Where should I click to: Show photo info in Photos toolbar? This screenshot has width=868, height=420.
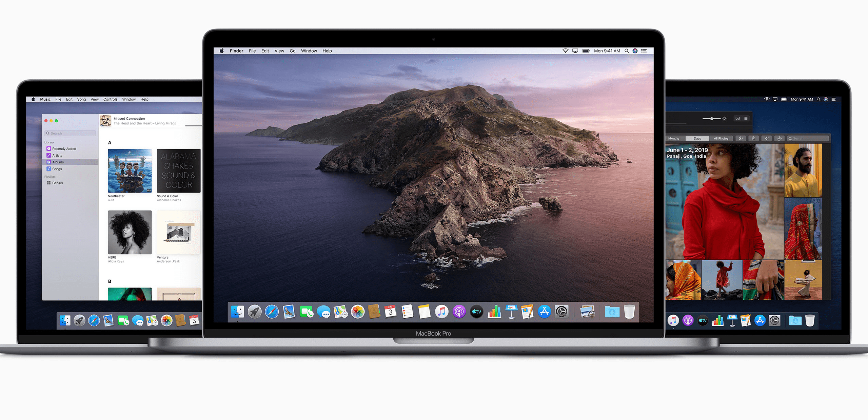pyautogui.click(x=741, y=138)
